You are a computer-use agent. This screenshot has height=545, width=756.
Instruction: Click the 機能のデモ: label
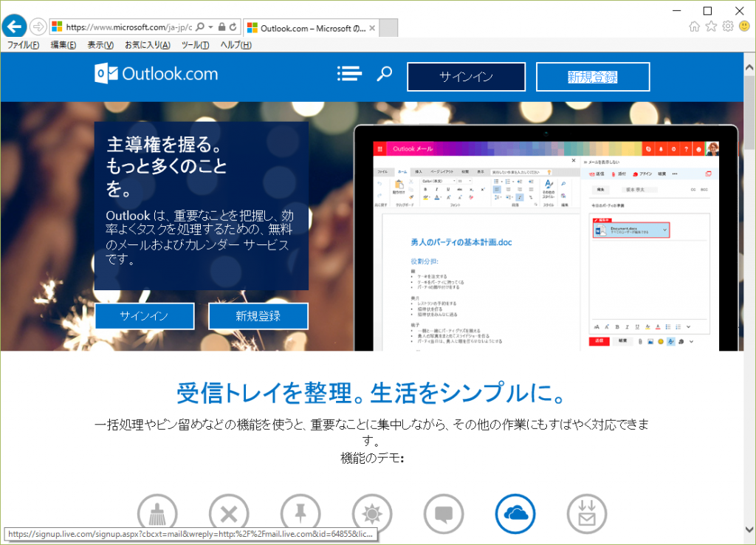coord(372,458)
